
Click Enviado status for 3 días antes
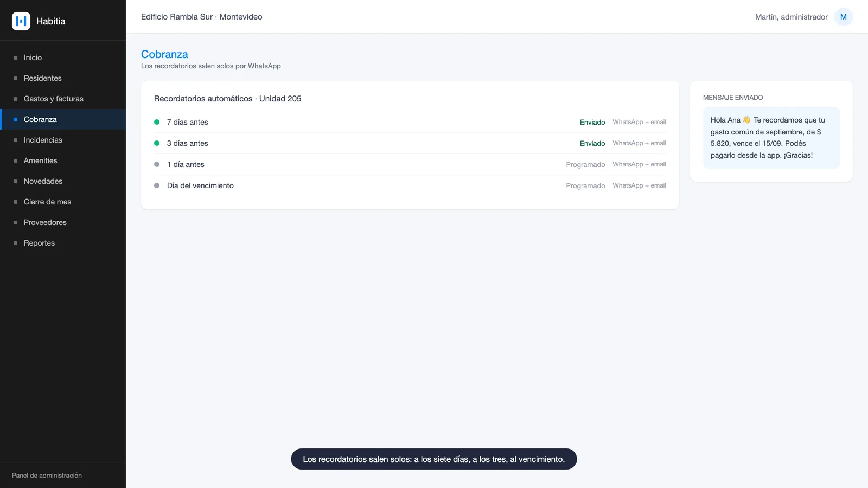[x=592, y=143]
